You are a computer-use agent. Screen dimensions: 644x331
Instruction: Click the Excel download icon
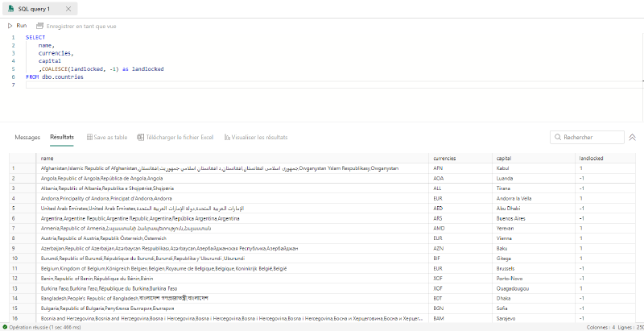(x=140, y=138)
